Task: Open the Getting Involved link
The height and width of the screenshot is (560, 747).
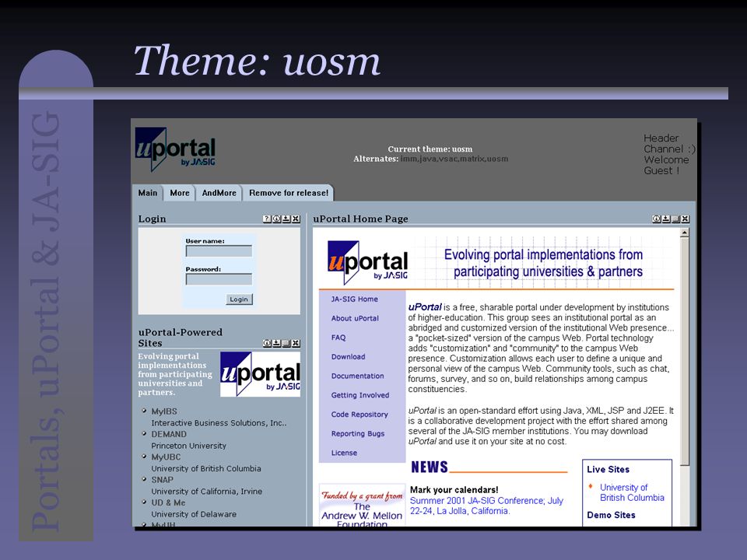Action: tap(360, 395)
